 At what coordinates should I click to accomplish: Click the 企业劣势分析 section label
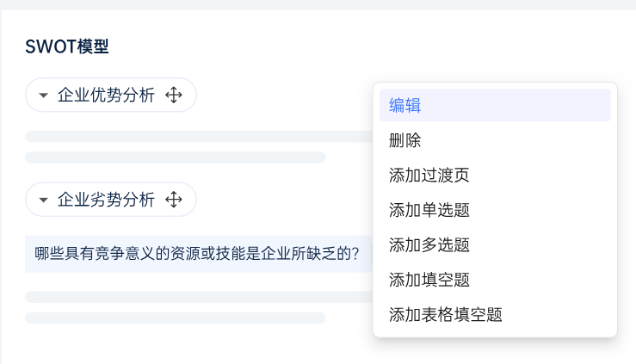[x=106, y=201]
